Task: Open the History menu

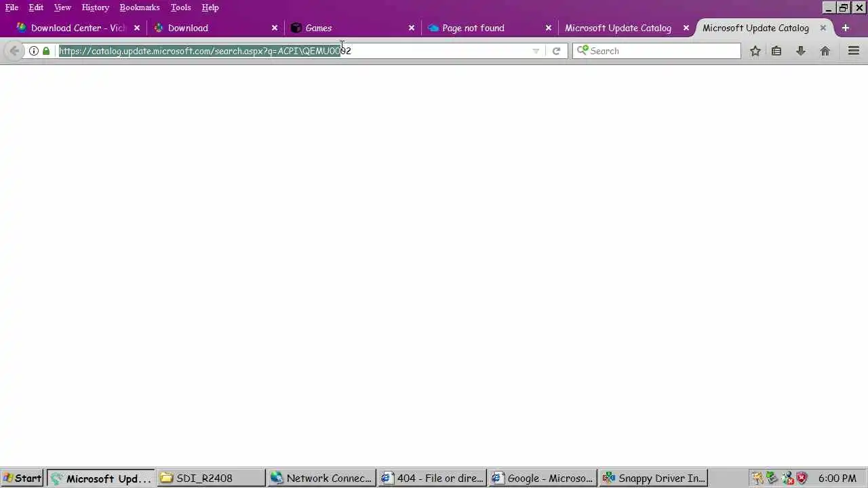Action: pos(95,7)
